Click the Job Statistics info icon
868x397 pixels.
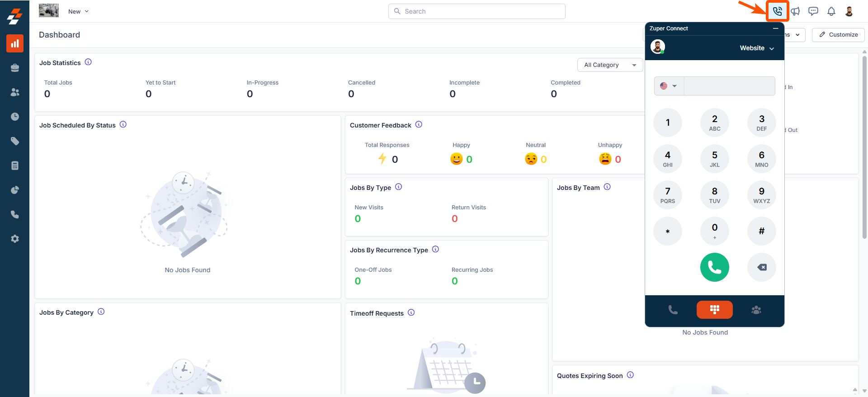[88, 62]
